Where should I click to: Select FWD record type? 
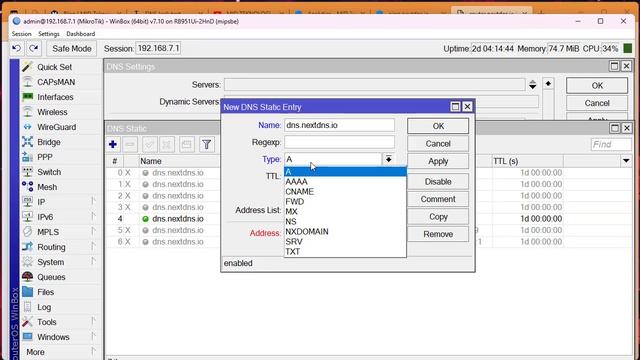345,202
